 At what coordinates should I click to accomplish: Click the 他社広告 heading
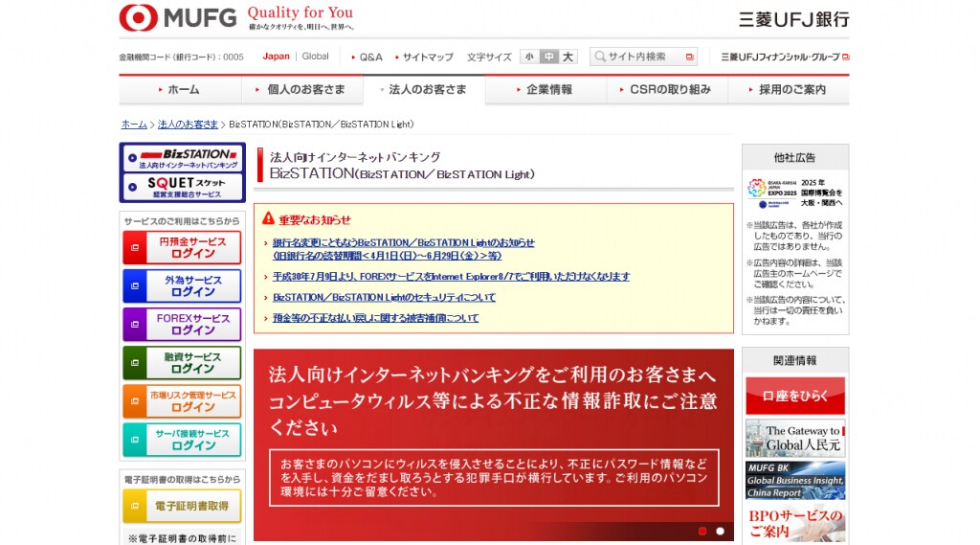[794, 158]
